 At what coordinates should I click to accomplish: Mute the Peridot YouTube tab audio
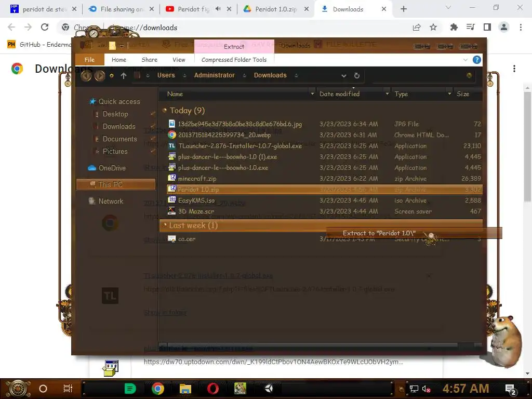218,9
